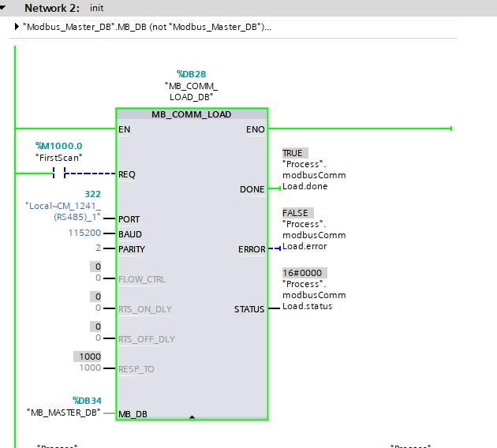This screenshot has height=448, width=497.
Task: Click the EN input pin
Action: 125,129
